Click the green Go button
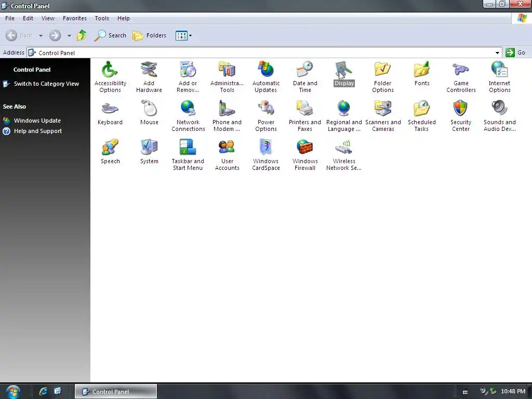The image size is (532, 399). point(516,52)
